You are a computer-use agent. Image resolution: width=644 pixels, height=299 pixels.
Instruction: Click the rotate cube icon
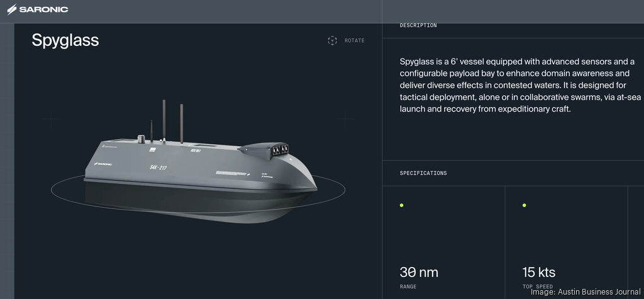pyautogui.click(x=332, y=40)
